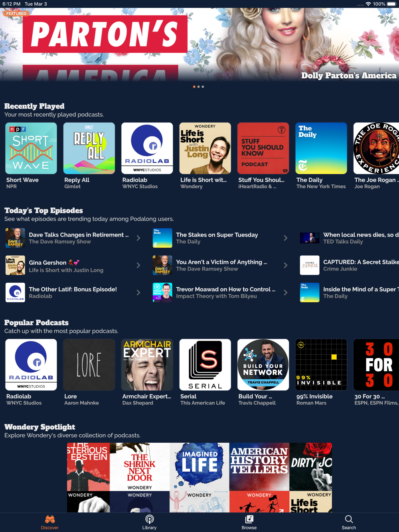Open Dolly Parton's America featured banner
399x532 pixels.
(199, 45)
